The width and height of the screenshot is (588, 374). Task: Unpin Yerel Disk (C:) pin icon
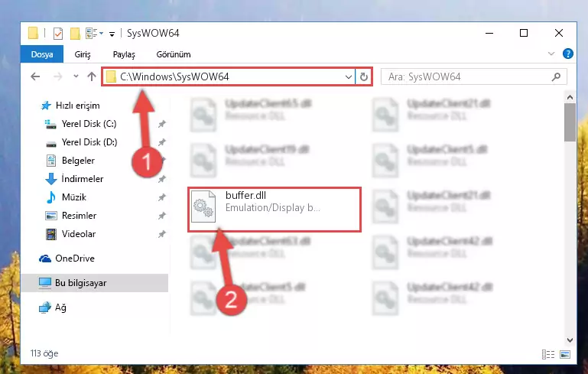pyautogui.click(x=161, y=124)
